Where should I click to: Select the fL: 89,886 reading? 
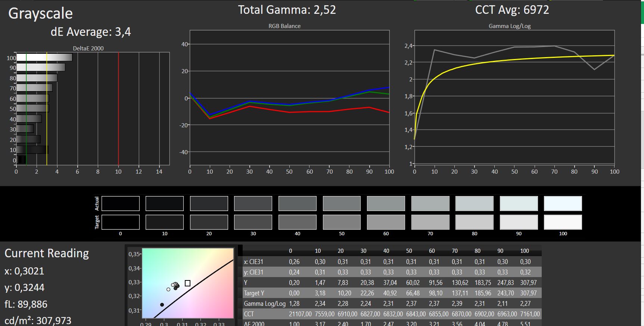tap(26, 304)
